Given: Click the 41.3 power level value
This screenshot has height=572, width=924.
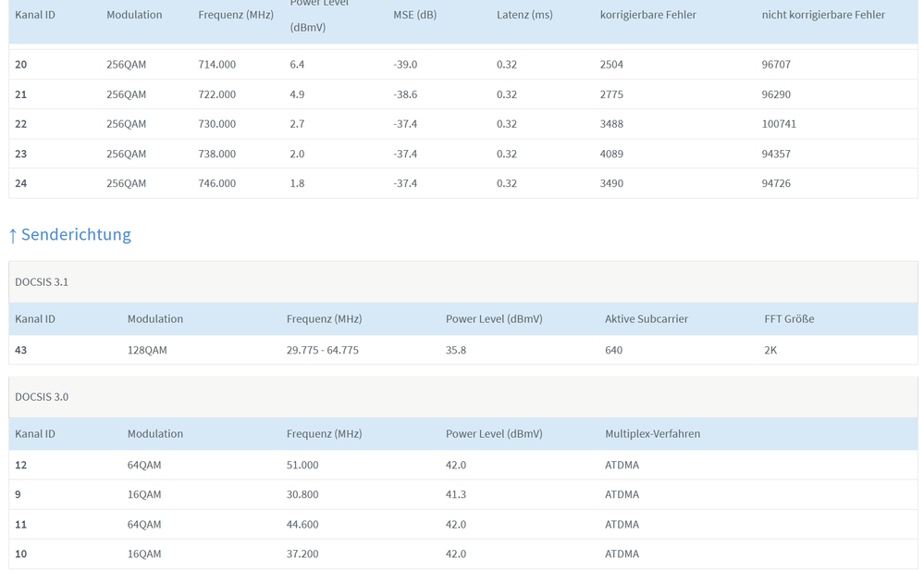Looking at the screenshot, I should (456, 494).
